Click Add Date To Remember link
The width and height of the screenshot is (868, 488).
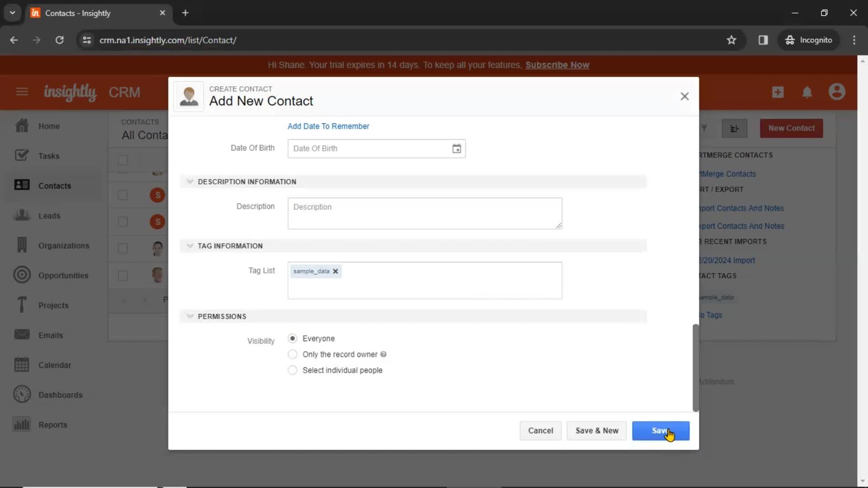point(329,126)
